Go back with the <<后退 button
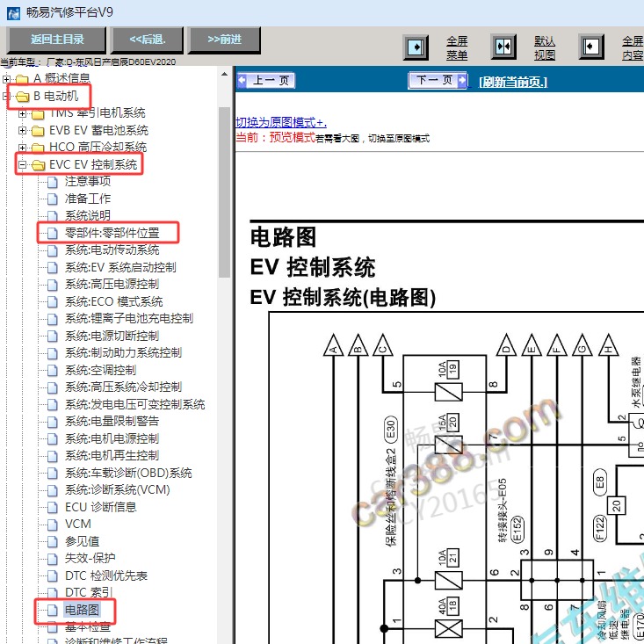Viewport: 644px width, 644px height. (x=148, y=40)
